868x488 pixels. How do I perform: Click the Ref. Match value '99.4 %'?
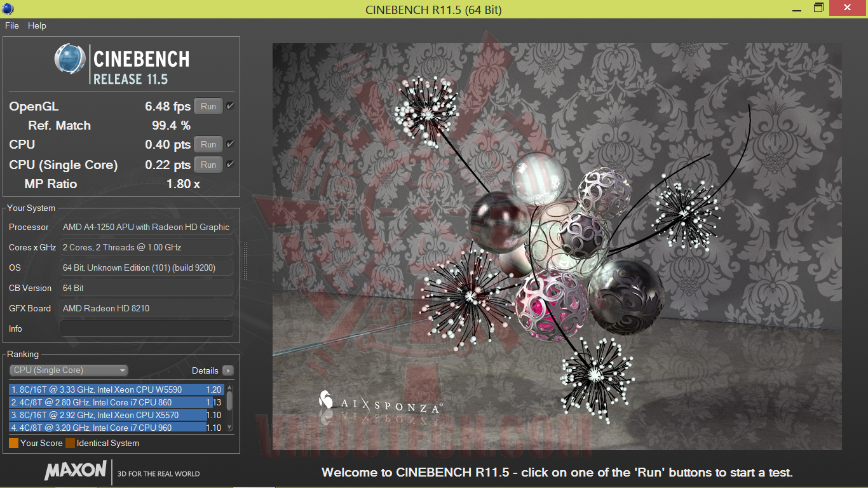coord(171,125)
